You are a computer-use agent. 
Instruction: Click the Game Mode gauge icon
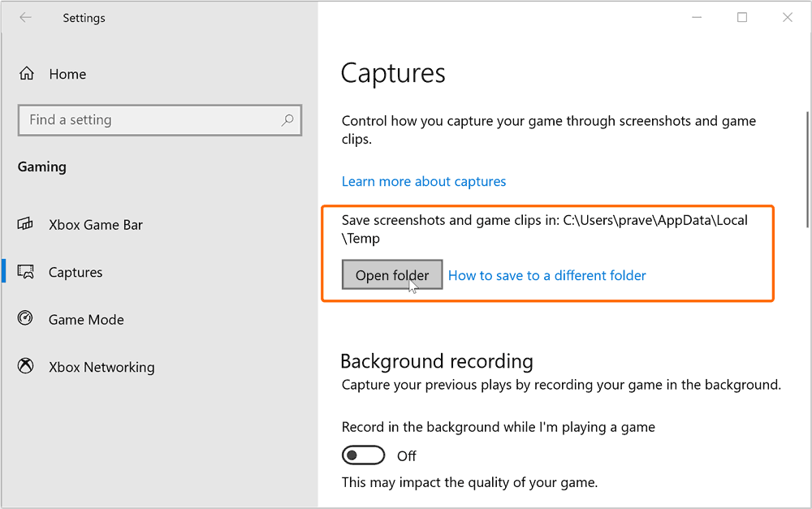tap(25, 318)
